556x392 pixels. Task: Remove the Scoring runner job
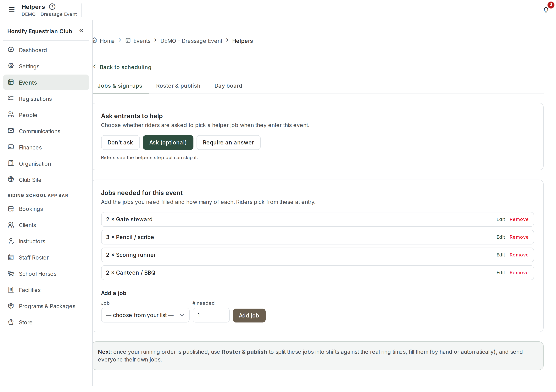pos(519,255)
